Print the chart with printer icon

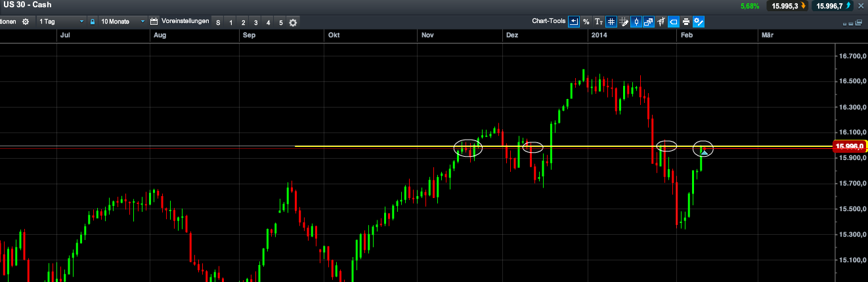[686, 22]
